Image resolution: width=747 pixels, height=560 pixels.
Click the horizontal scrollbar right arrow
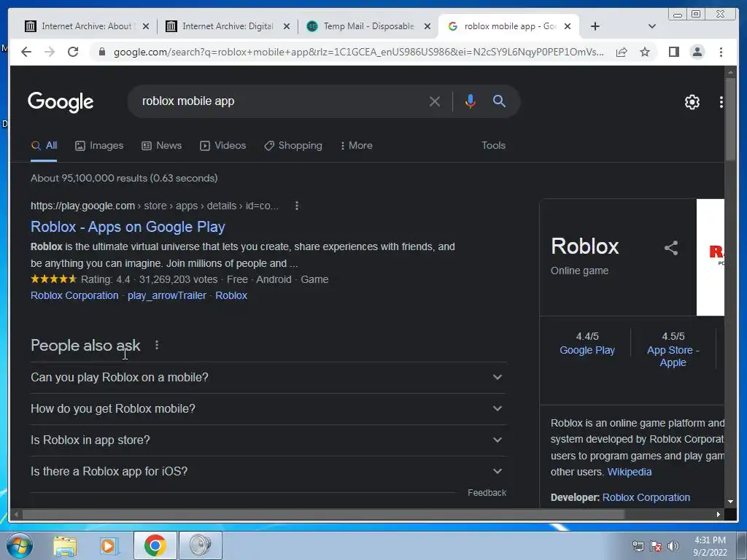pos(718,514)
